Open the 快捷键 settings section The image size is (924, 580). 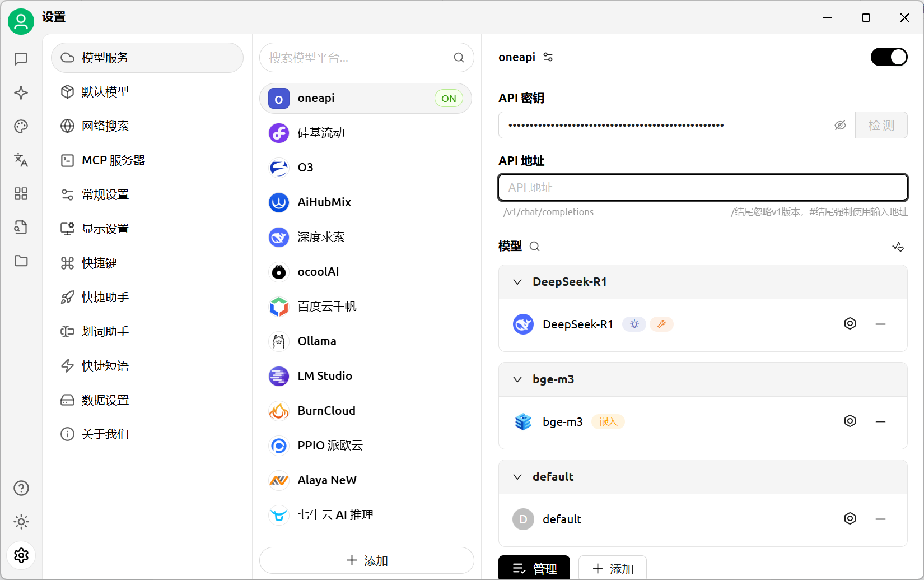click(112, 263)
